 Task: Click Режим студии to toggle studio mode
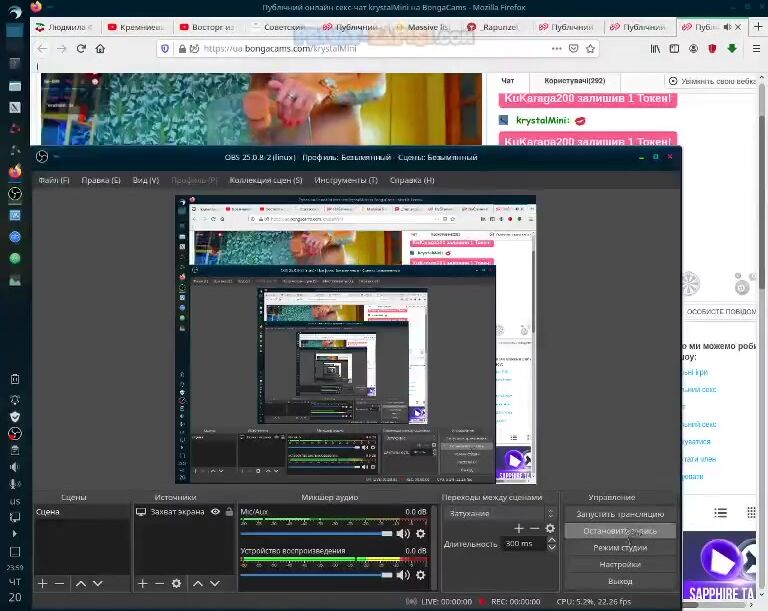tap(619, 548)
